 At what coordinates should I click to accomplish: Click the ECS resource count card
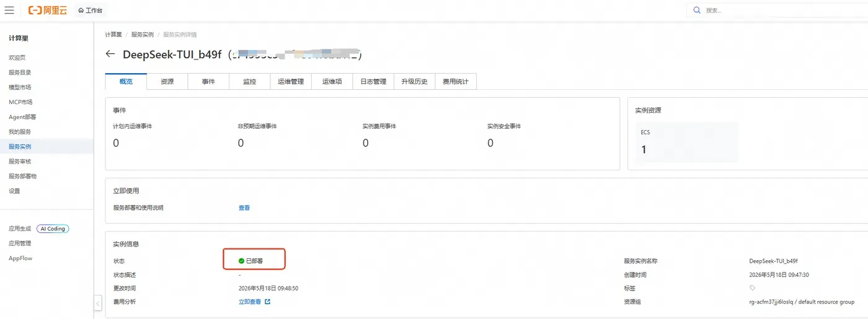(x=687, y=142)
